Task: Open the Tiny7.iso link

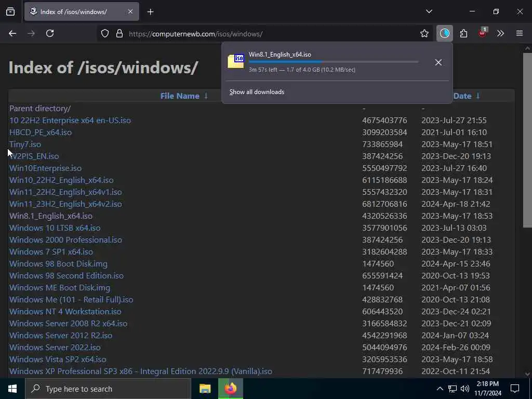Action: [25, 144]
